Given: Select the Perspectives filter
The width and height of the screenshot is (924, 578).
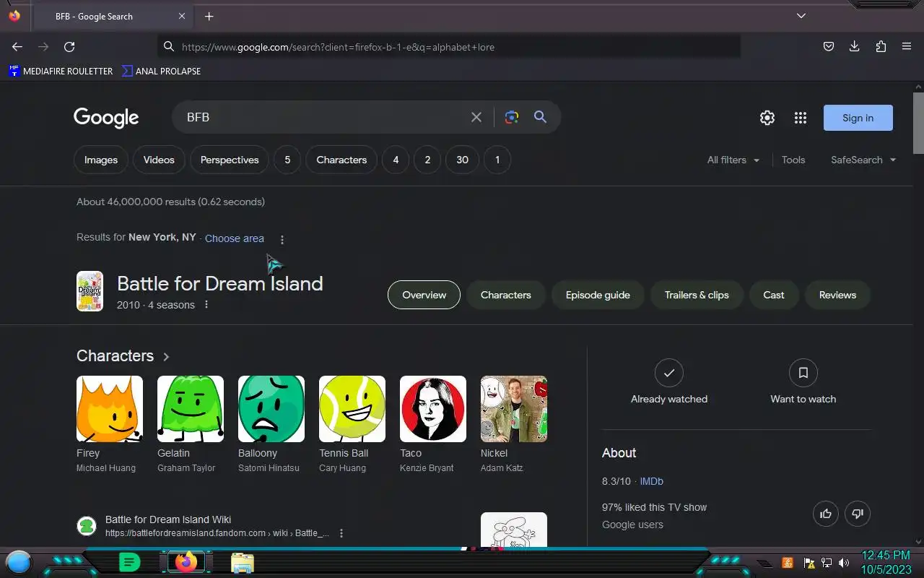Looking at the screenshot, I should tap(230, 160).
